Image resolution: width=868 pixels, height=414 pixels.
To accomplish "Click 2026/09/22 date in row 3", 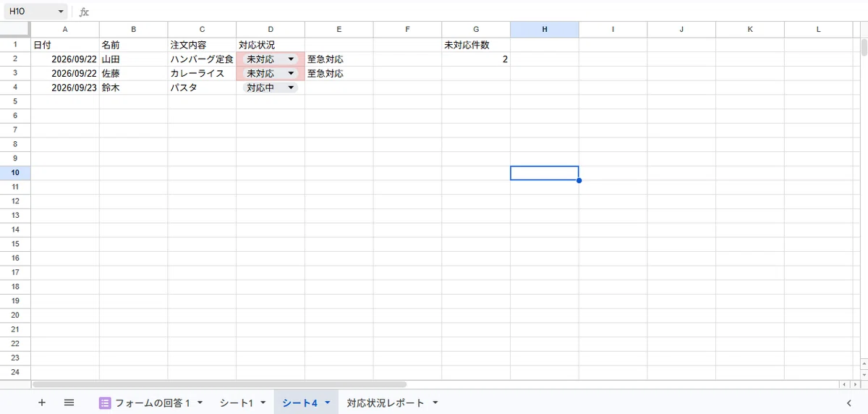I will coord(65,73).
